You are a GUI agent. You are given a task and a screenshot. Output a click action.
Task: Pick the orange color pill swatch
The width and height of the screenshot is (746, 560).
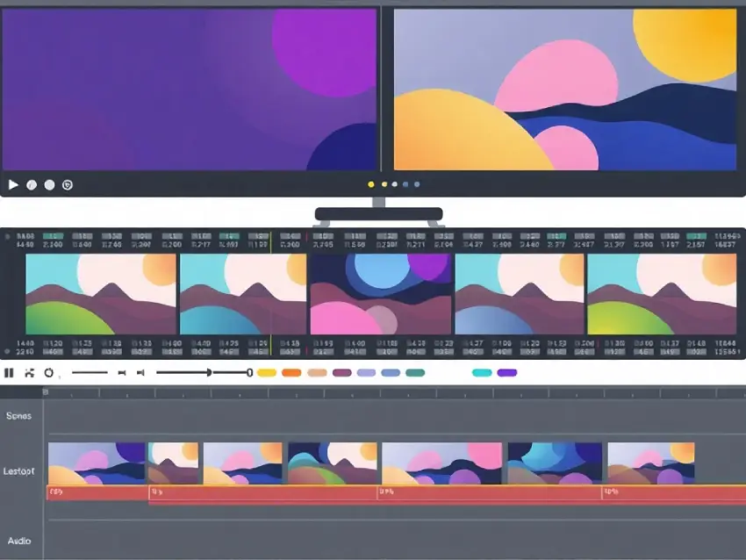click(x=291, y=373)
